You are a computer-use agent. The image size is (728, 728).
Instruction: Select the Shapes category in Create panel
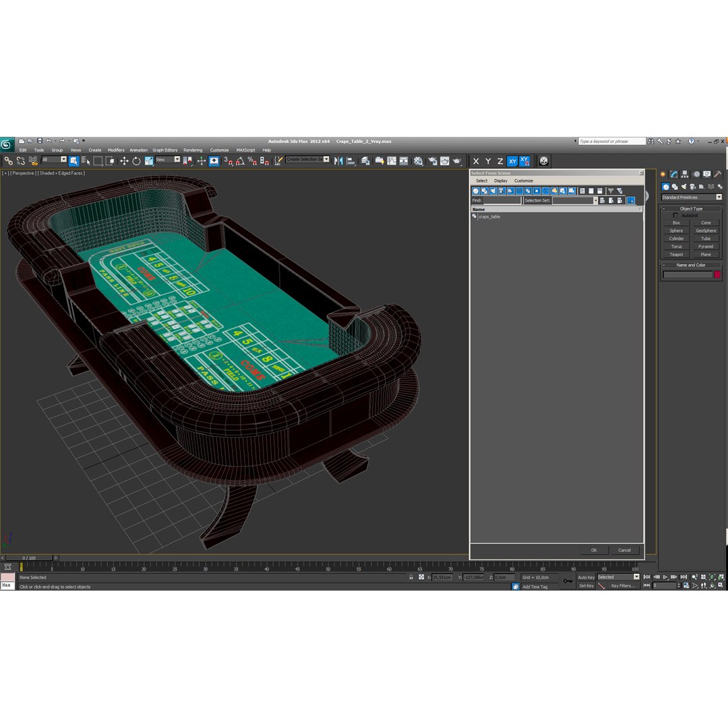(x=675, y=187)
